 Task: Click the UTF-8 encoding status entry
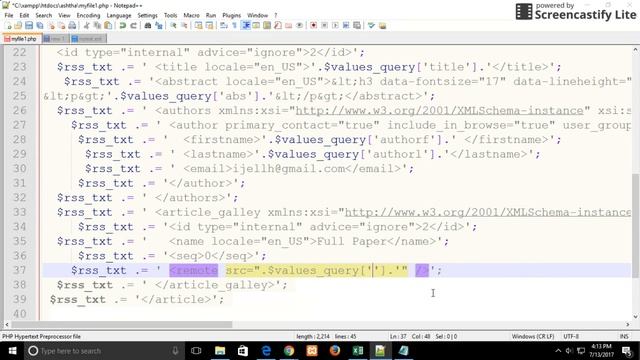point(571,336)
